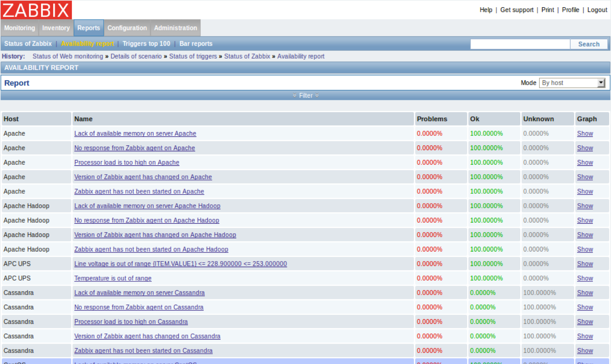Screen dimensions: 611x364
Task: Show graph for Processor load on Cassandra
Action: (585, 322)
